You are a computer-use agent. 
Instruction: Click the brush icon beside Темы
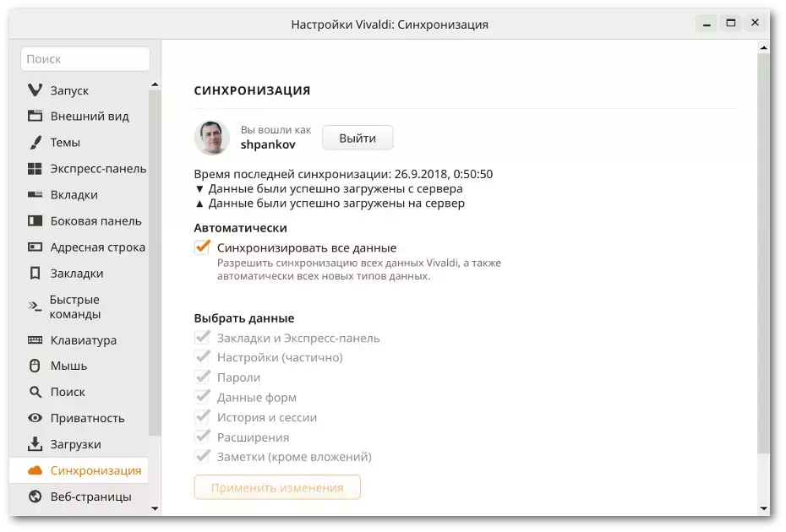click(35, 142)
